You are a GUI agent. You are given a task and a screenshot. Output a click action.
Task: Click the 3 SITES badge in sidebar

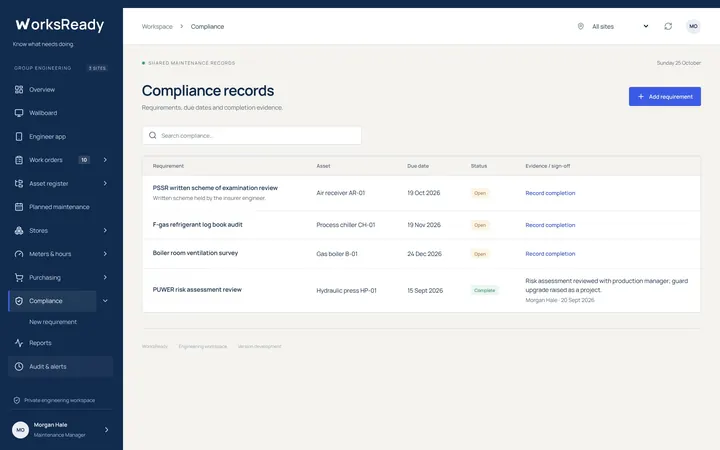(x=97, y=68)
